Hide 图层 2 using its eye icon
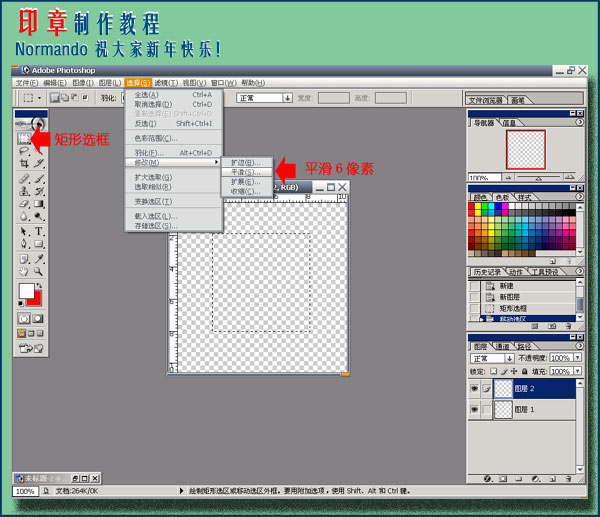The height and width of the screenshot is (517, 600). click(474, 389)
